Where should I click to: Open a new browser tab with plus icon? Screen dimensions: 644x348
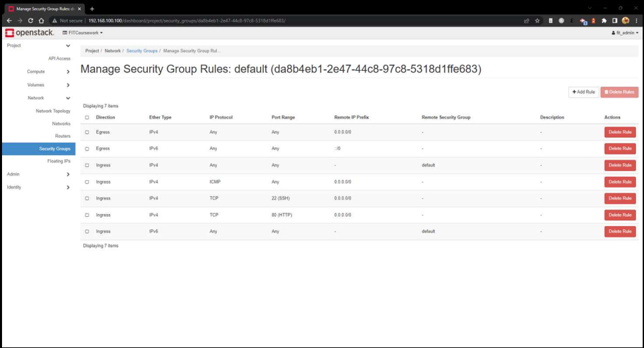pyautogui.click(x=92, y=9)
